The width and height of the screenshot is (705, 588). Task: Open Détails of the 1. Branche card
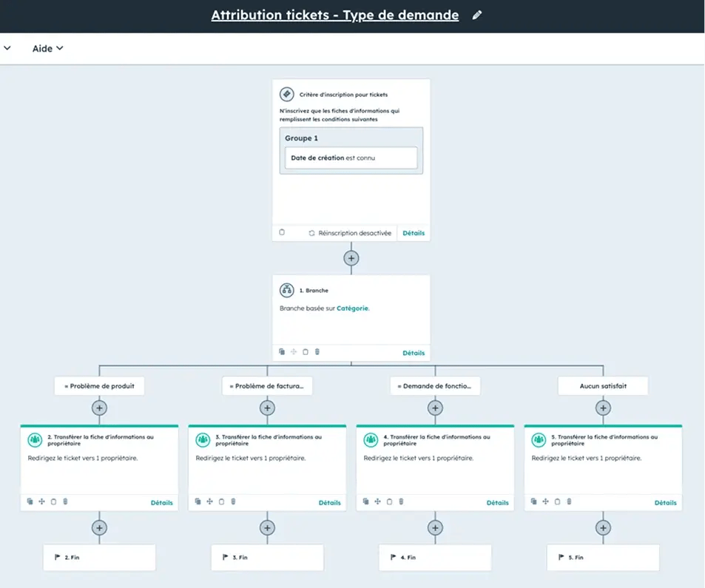click(x=414, y=353)
